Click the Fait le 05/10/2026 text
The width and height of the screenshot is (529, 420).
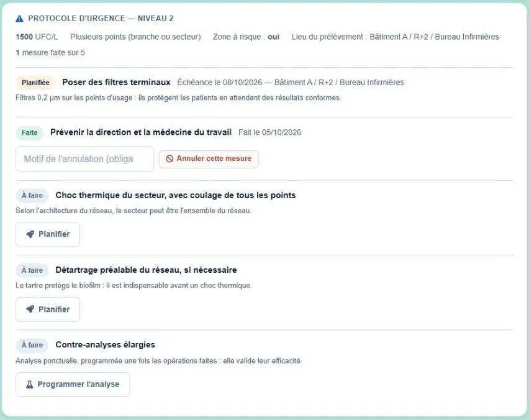[x=269, y=132]
